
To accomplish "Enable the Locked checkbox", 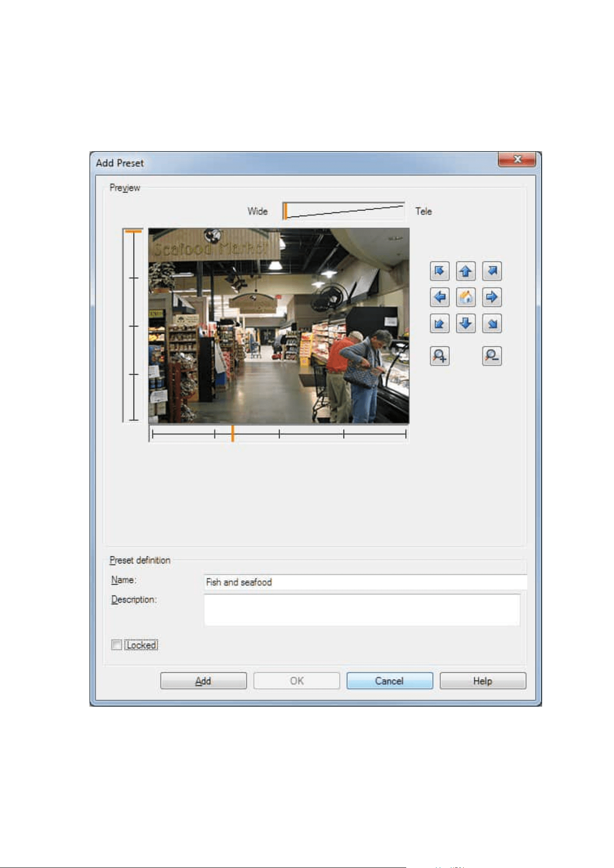I will tap(116, 645).
